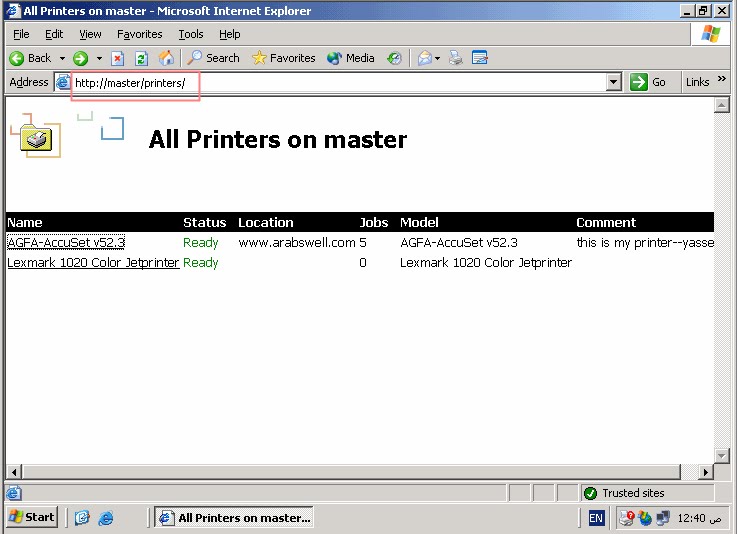Viewport: 737px width, 534px height.
Task: Go to Home page icon
Action: click(x=166, y=58)
